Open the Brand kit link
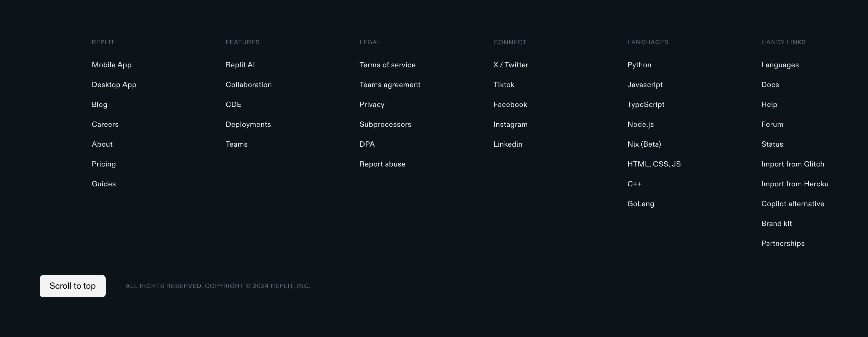 click(x=776, y=223)
